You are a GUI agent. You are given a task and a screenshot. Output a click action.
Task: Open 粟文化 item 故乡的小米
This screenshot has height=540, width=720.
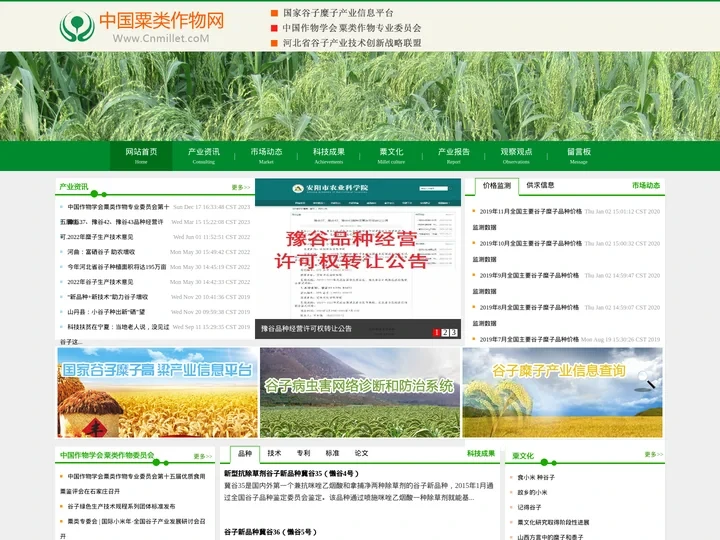point(532,492)
